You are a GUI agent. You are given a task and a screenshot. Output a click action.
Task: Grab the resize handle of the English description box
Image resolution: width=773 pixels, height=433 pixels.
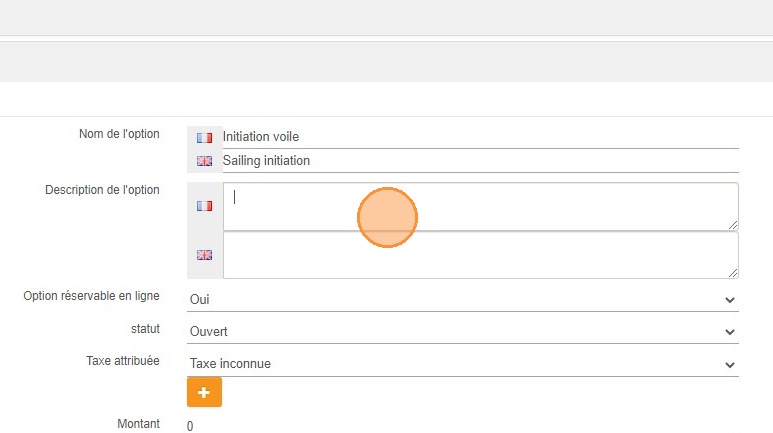(733, 273)
